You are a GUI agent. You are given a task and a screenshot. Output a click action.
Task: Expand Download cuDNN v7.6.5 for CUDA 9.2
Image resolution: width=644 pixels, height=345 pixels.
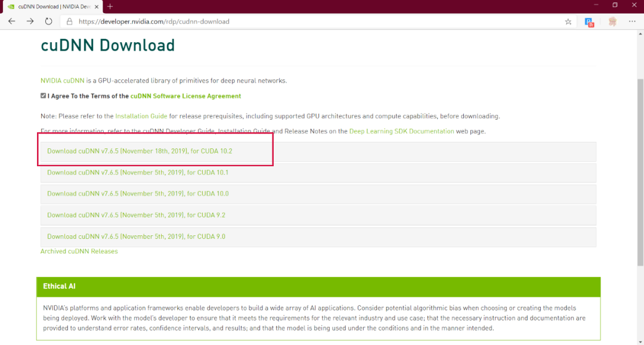318,215
